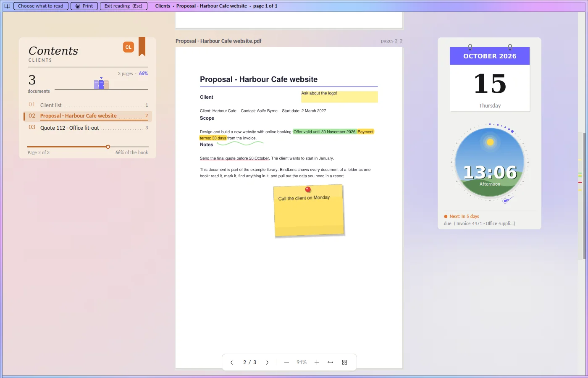Open Quote 112 - Office fit-out entry
This screenshot has width=588, height=378.
(x=88, y=128)
